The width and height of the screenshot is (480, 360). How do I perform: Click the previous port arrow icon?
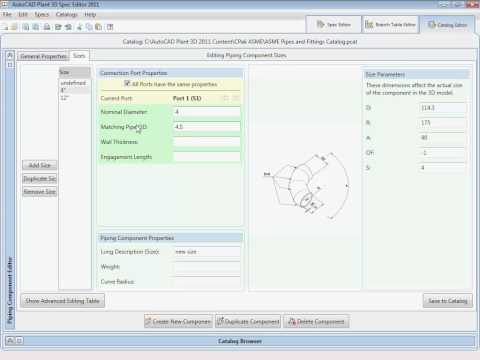[x=226, y=98]
